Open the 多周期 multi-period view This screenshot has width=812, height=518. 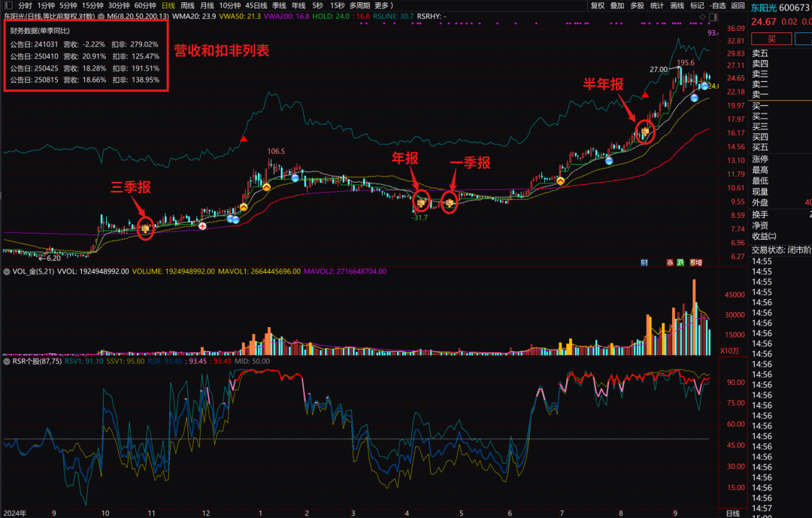point(360,6)
